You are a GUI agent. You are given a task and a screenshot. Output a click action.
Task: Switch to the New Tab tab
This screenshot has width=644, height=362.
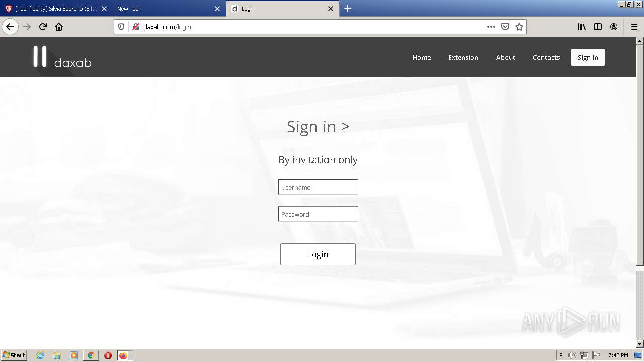169,9
